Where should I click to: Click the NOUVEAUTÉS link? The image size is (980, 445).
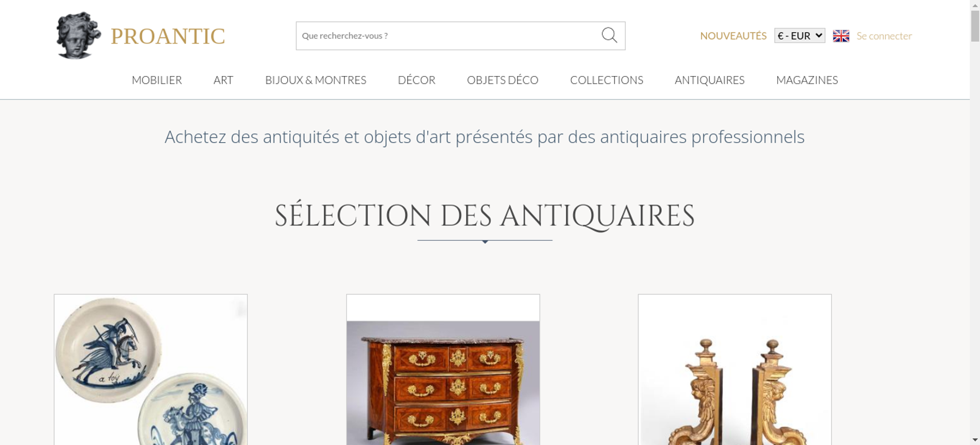[x=733, y=36]
